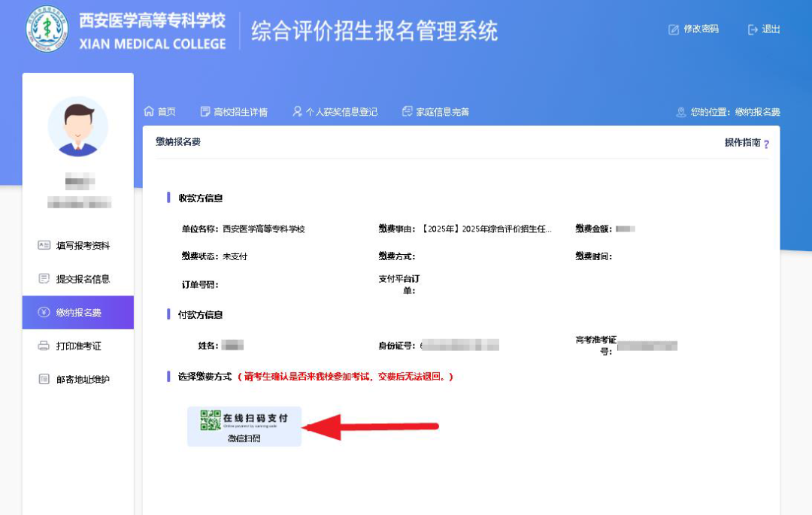Click the Xian Medical College logo

pos(47,29)
